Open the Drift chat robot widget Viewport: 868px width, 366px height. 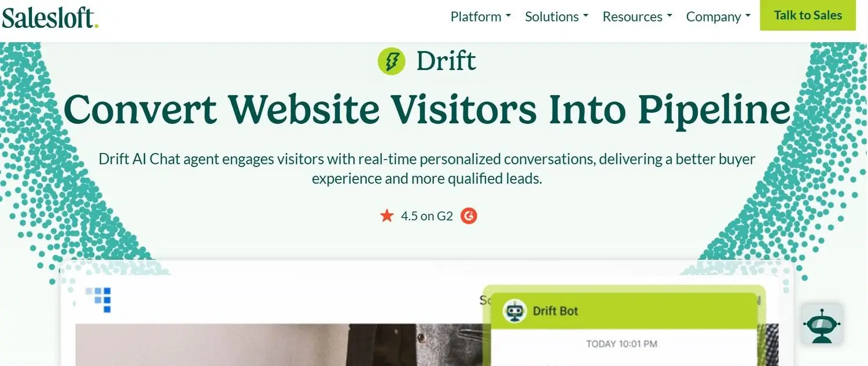(822, 325)
